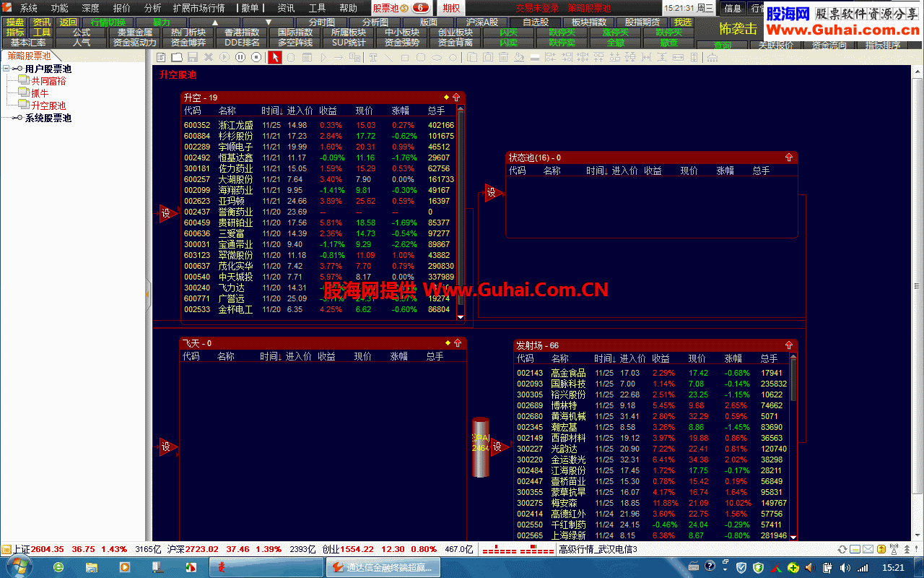Select the red arrow pointer tool
Image resolution: width=924 pixels, height=578 pixels.
(x=275, y=57)
